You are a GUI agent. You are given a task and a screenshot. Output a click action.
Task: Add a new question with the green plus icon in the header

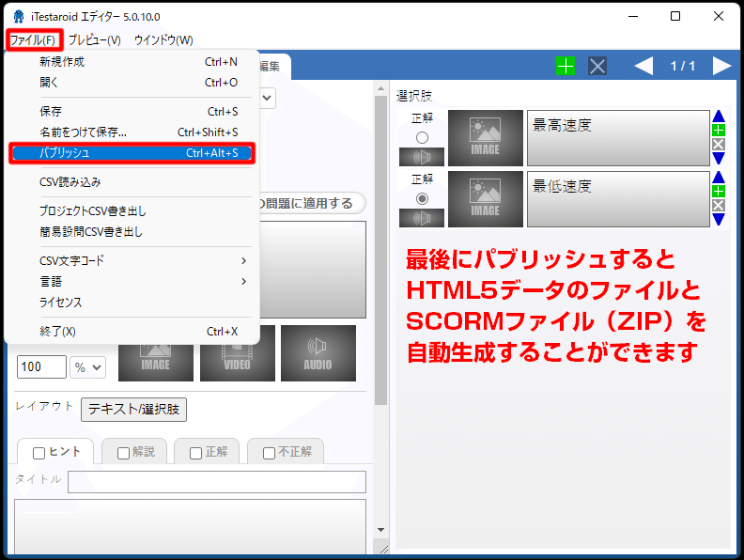tap(566, 66)
